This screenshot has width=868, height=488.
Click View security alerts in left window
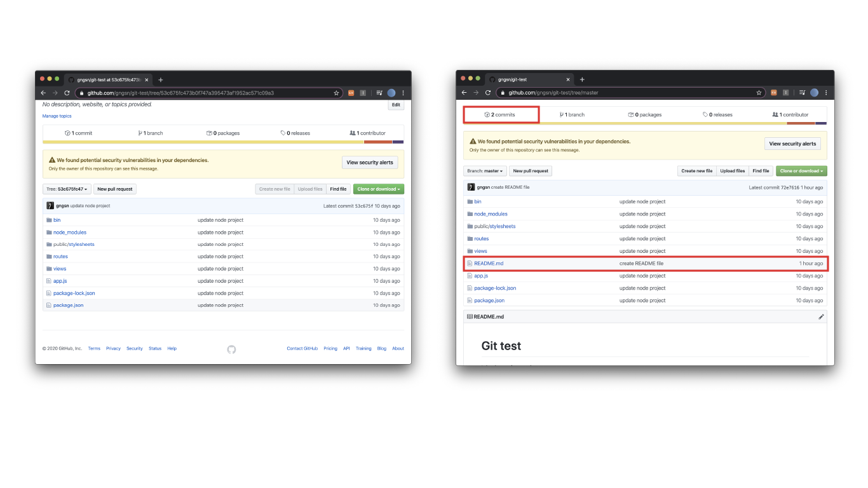(x=370, y=163)
